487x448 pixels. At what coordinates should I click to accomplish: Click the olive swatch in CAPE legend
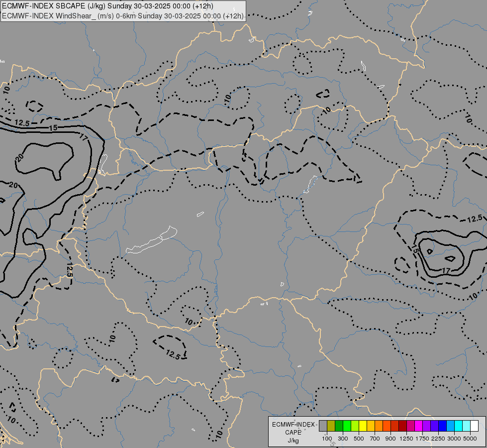(331, 426)
